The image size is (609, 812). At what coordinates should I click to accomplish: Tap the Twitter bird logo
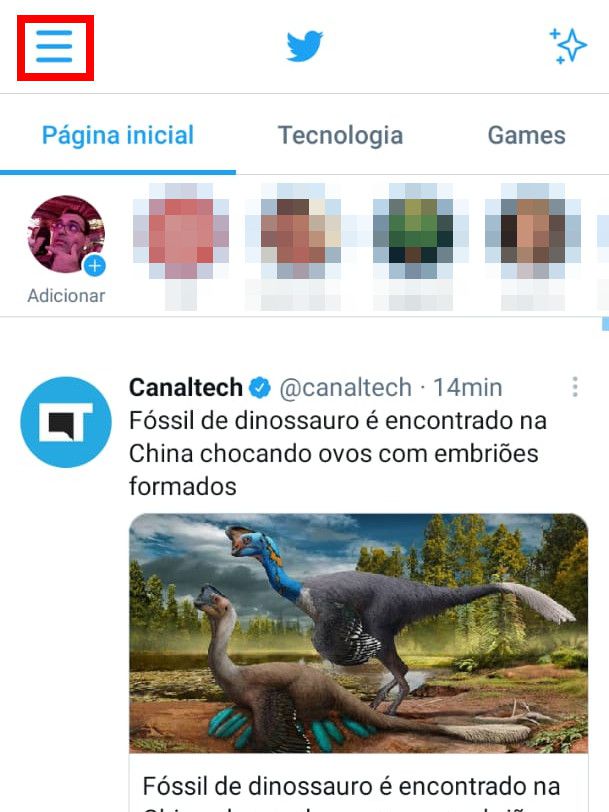304,46
